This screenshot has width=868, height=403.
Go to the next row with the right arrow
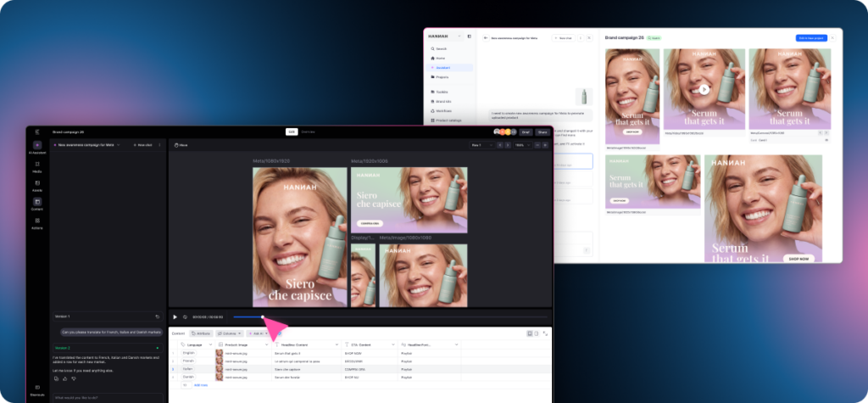[x=508, y=145]
